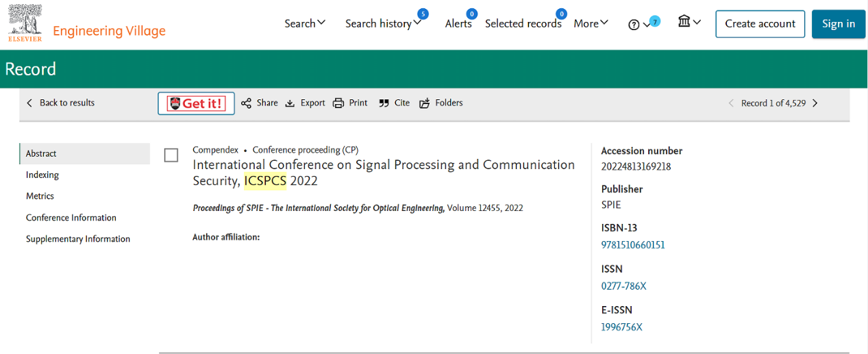Viewport: 868px width, 354px height.
Task: Click the highlighted ICSPCS term
Action: [x=265, y=181]
